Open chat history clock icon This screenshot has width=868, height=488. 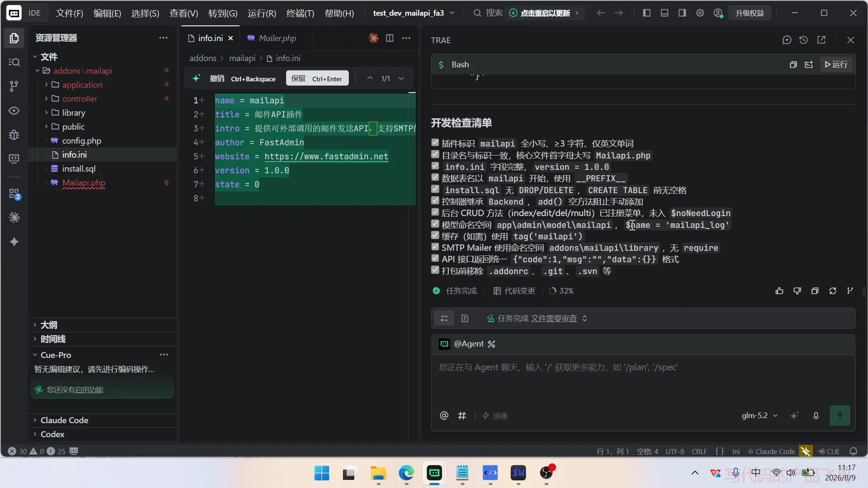pyautogui.click(x=804, y=40)
